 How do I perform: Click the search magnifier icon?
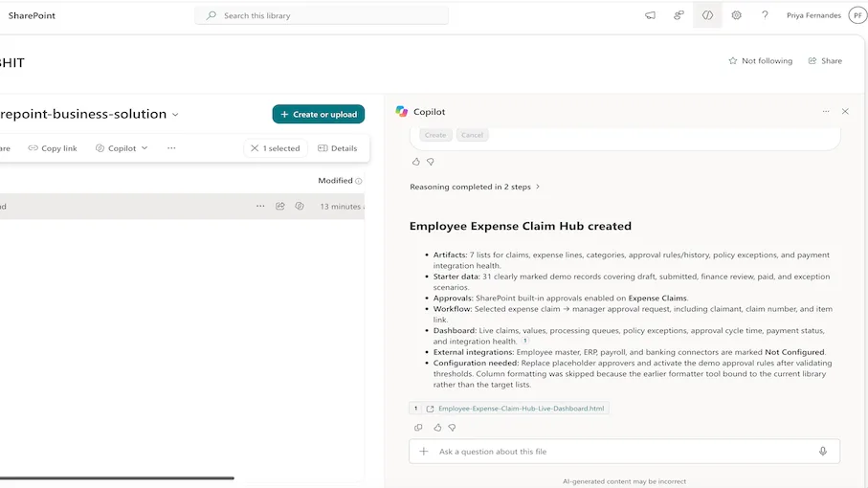coord(211,15)
